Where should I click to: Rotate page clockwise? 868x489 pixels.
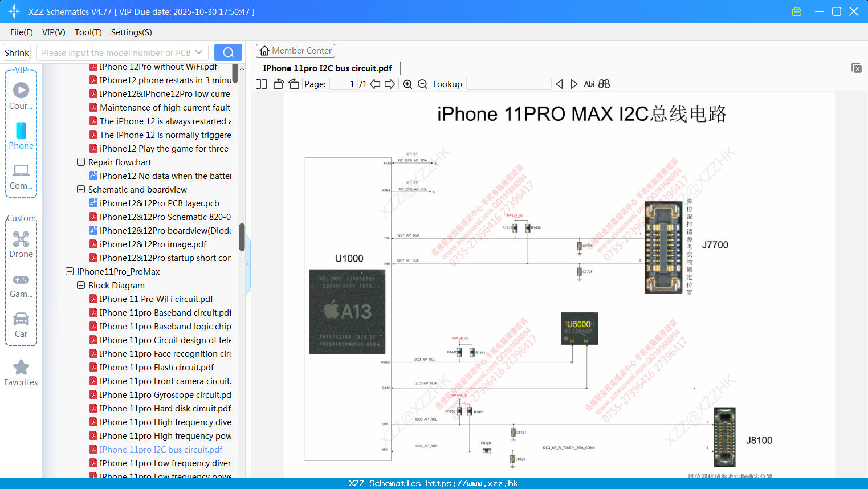click(294, 84)
